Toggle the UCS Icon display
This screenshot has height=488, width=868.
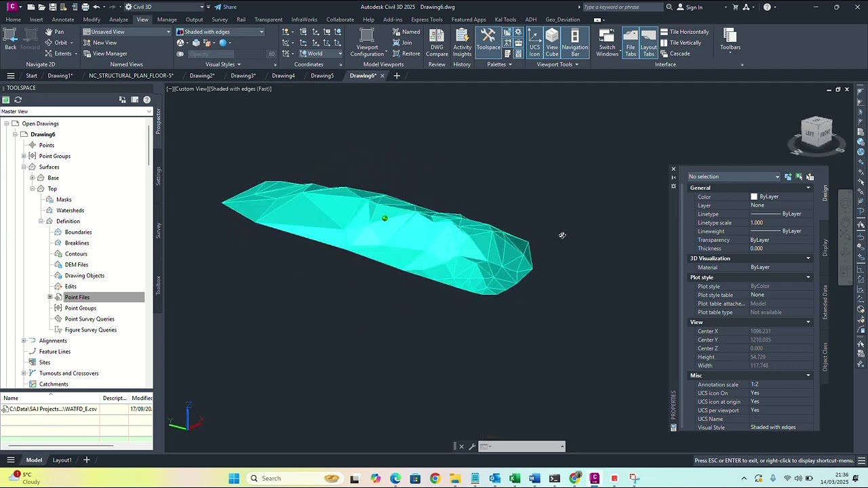click(x=534, y=42)
